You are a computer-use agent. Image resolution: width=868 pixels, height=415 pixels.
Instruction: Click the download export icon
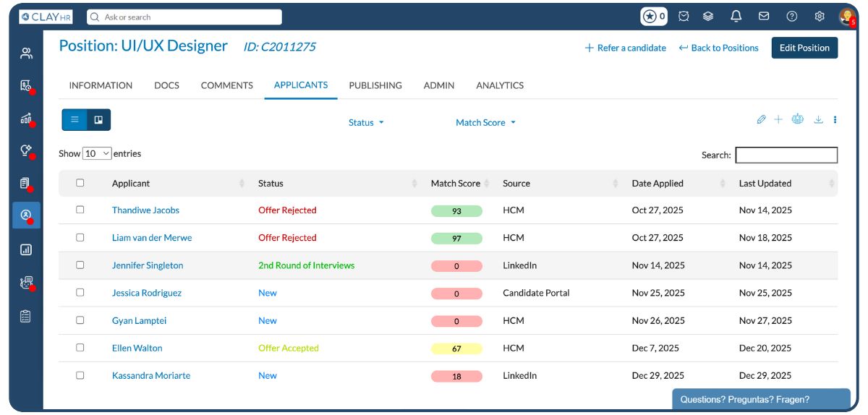click(819, 119)
